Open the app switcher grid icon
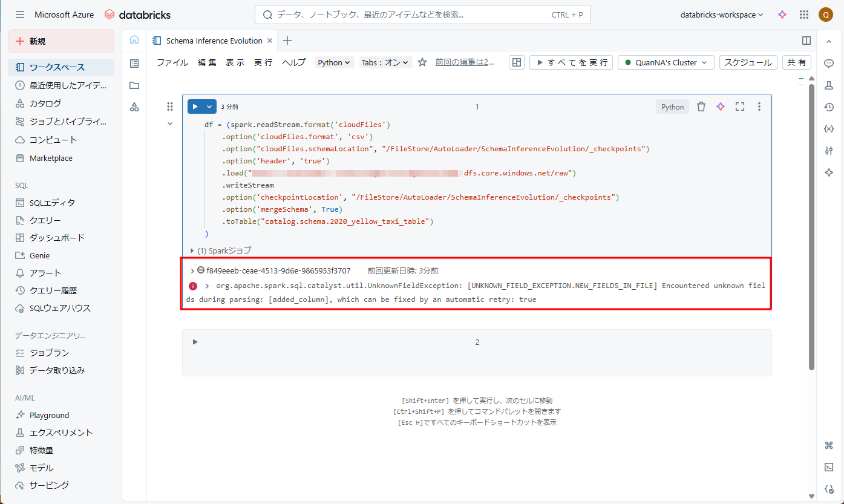This screenshot has width=844, height=504. pyautogui.click(x=804, y=15)
